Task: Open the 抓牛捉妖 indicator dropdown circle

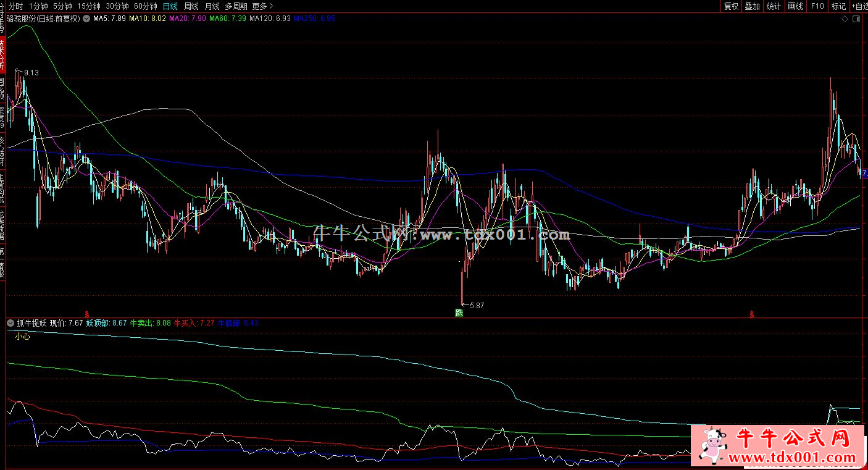Action: point(10,322)
